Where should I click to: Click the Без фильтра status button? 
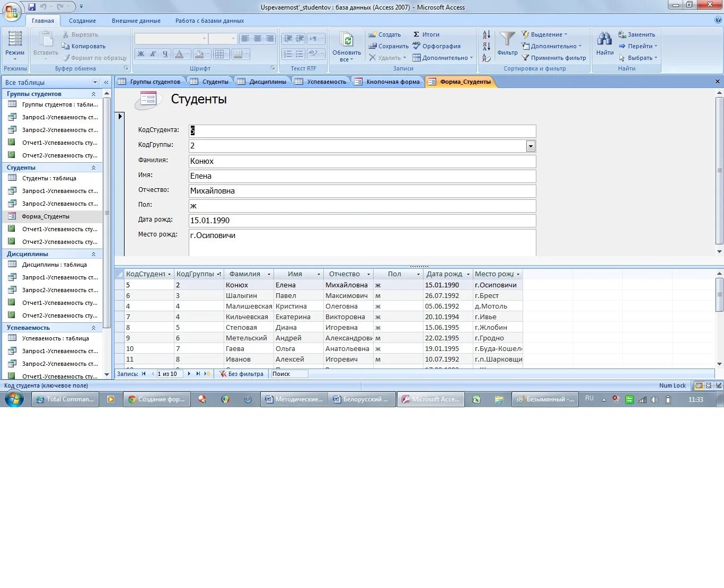[x=242, y=374]
